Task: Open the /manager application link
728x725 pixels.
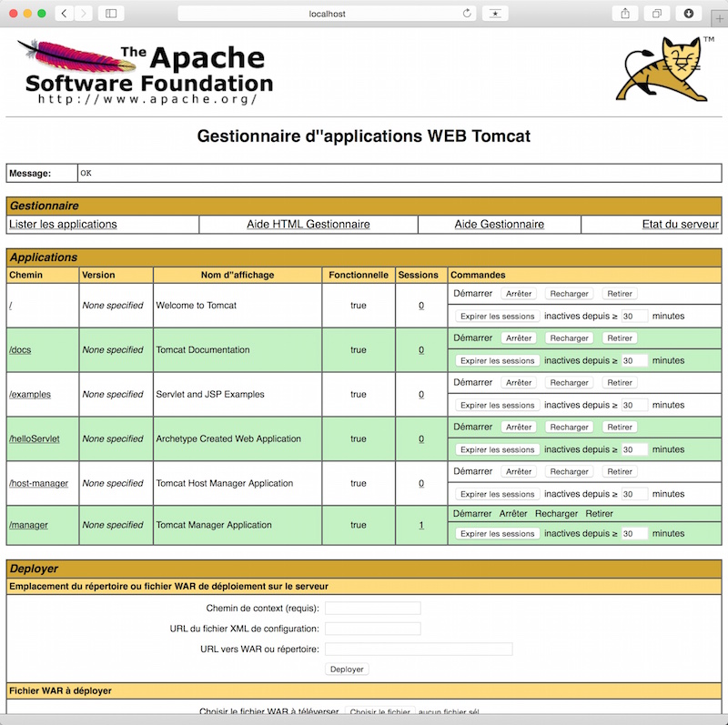Action: [x=28, y=525]
